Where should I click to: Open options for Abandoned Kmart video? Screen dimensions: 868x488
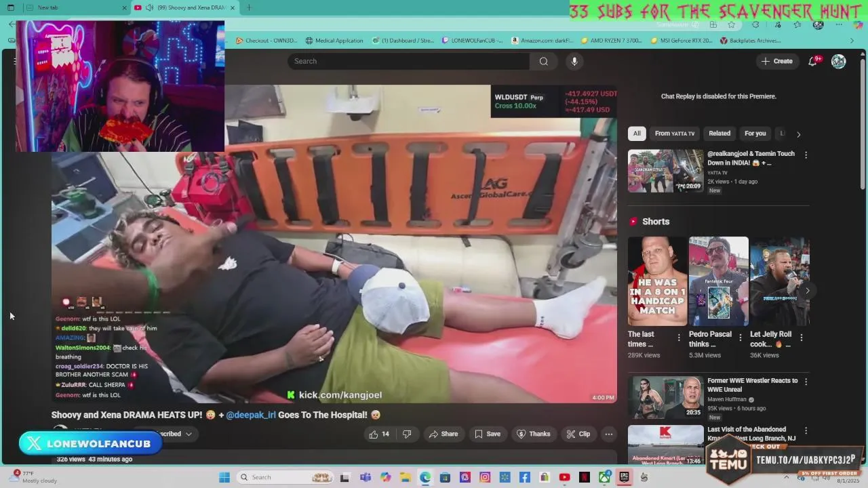coord(806,430)
